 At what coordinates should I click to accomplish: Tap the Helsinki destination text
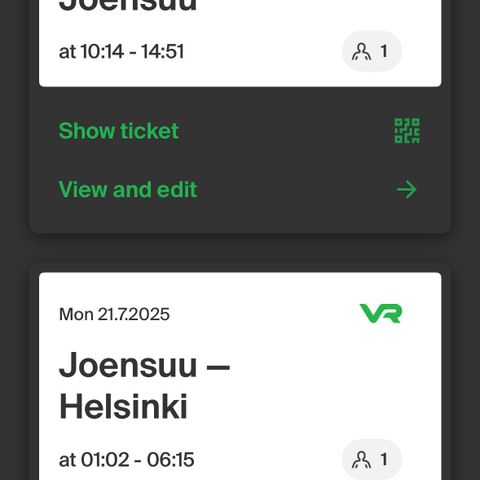tap(123, 407)
